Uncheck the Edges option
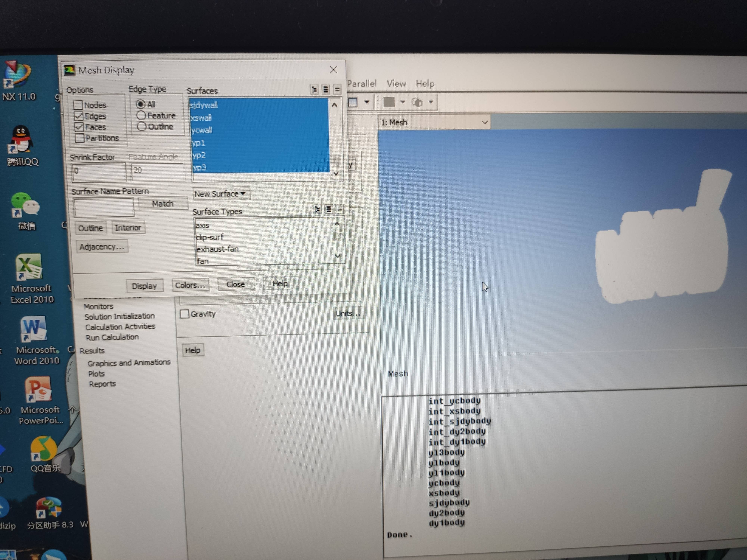The width and height of the screenshot is (747, 560). (x=78, y=116)
